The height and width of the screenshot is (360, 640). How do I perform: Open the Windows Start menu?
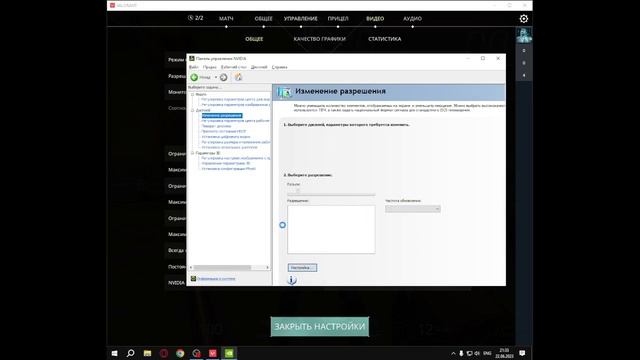(115, 353)
